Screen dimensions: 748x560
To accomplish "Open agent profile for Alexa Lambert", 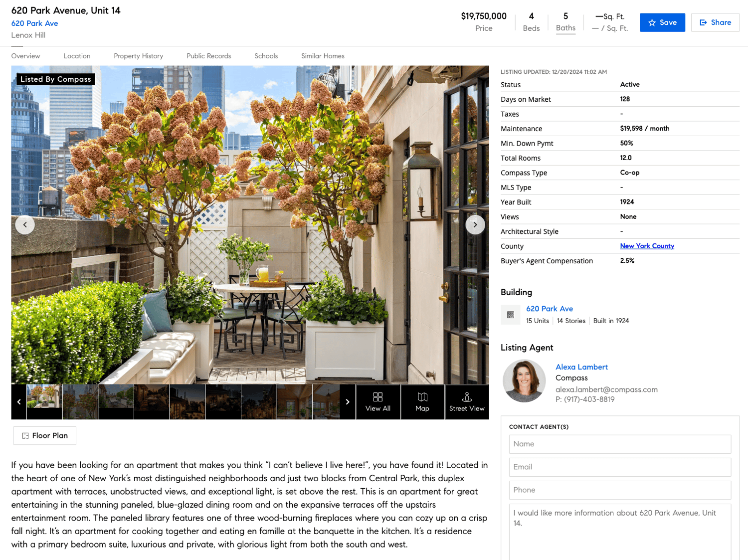I will pyautogui.click(x=581, y=367).
